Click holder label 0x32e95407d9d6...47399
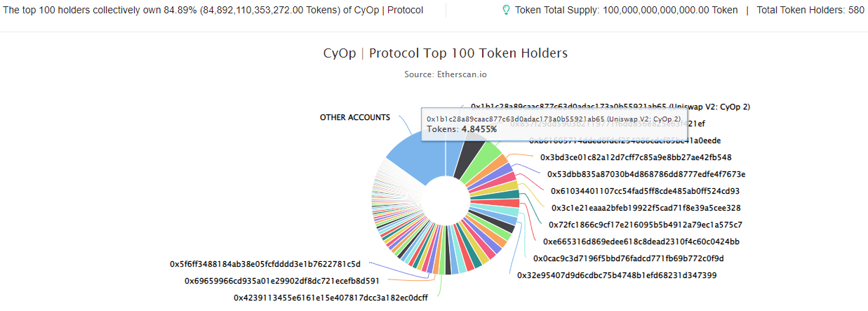 617,275
